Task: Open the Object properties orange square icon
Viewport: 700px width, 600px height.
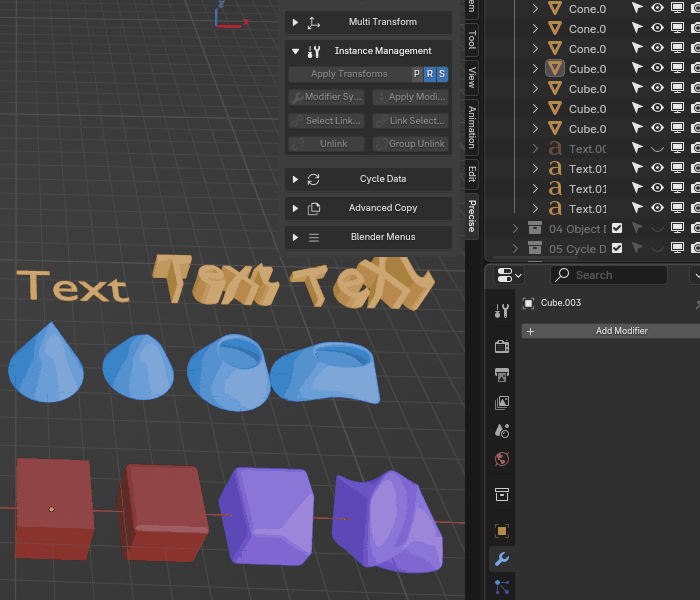Action: click(502, 531)
